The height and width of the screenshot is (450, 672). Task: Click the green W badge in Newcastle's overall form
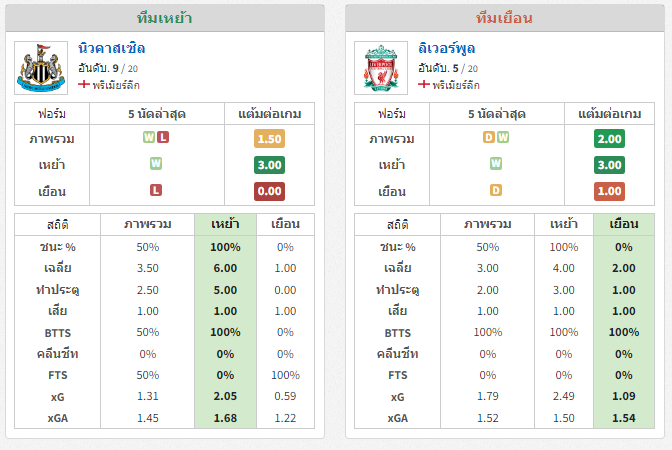coord(149,137)
